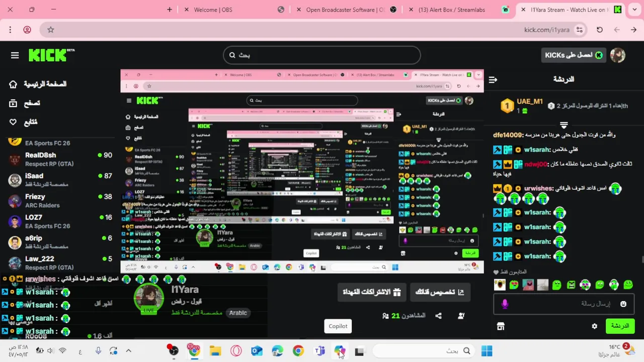This screenshot has width=644, height=362.
Task: Open the Browse sidebar item
Action: [25, 103]
